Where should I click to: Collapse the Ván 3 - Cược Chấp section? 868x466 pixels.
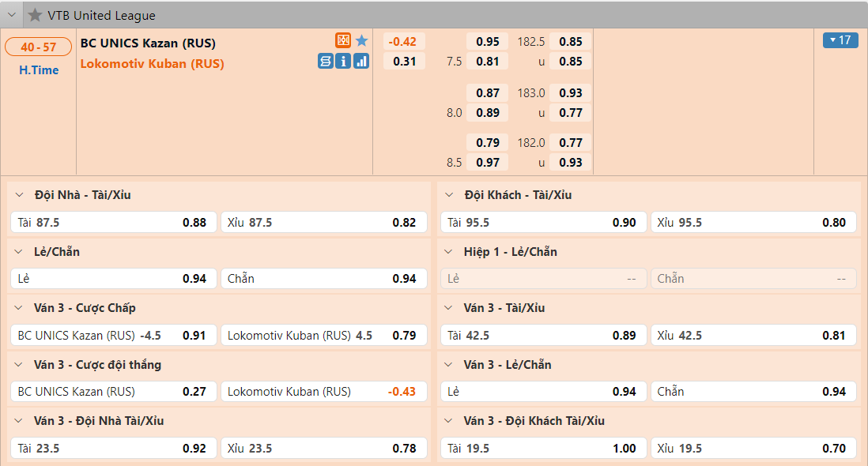pos(20,308)
